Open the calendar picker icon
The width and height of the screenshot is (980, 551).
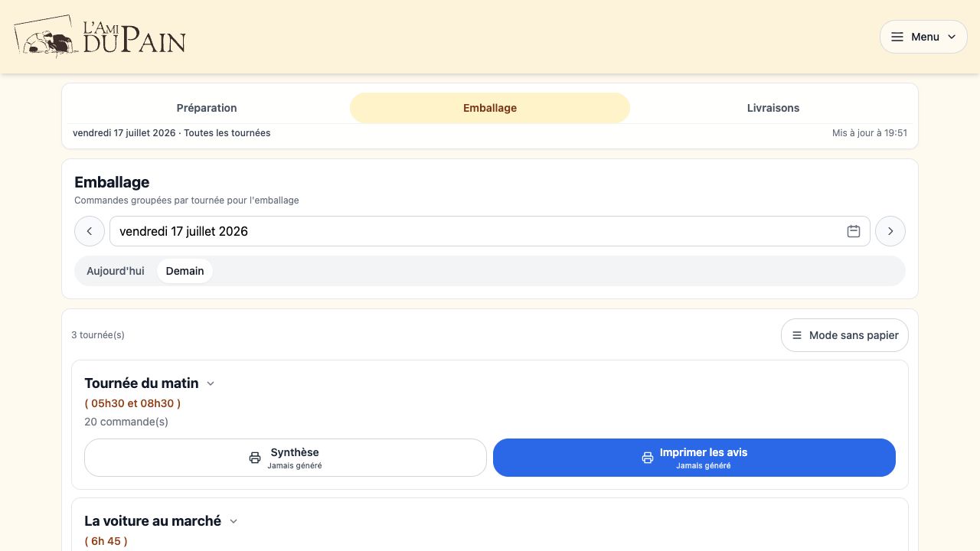coord(854,231)
